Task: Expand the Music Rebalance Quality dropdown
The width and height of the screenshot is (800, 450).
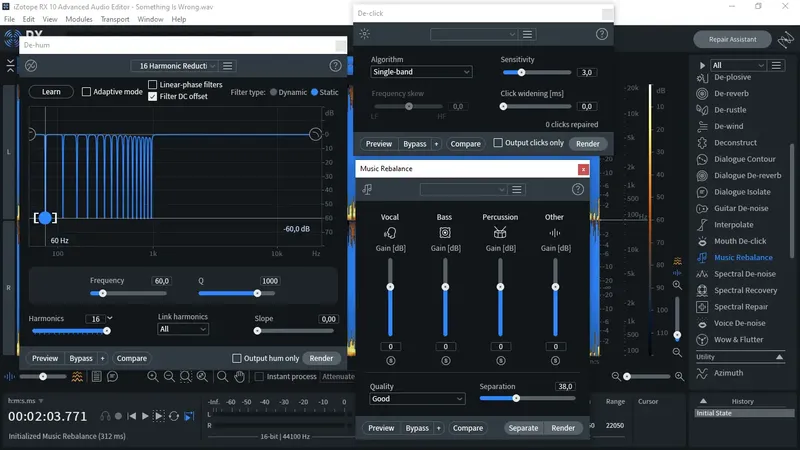Action: [x=417, y=398]
